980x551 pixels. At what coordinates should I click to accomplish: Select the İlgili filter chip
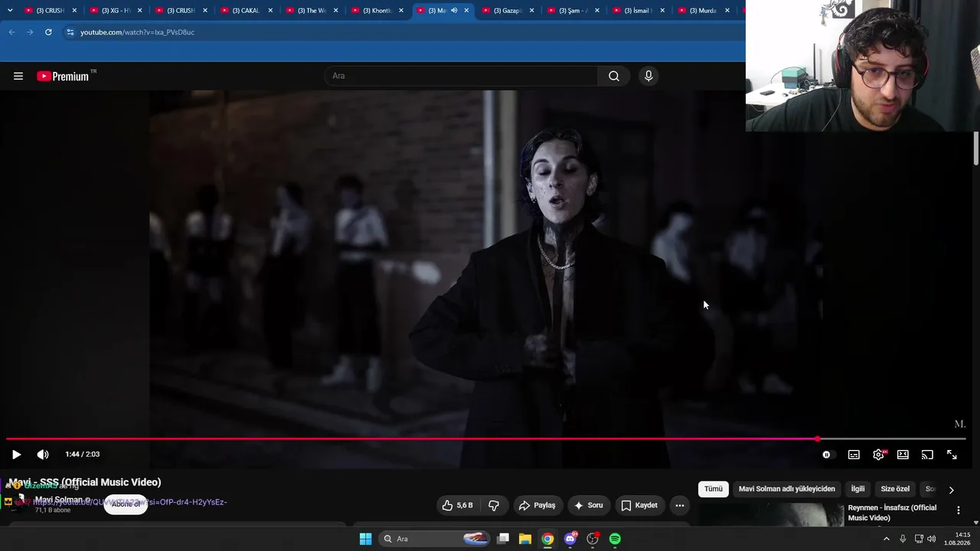pos(857,489)
